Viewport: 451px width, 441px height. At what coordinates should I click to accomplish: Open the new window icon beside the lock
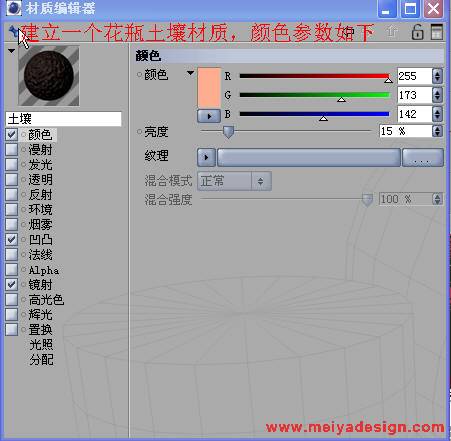point(437,32)
